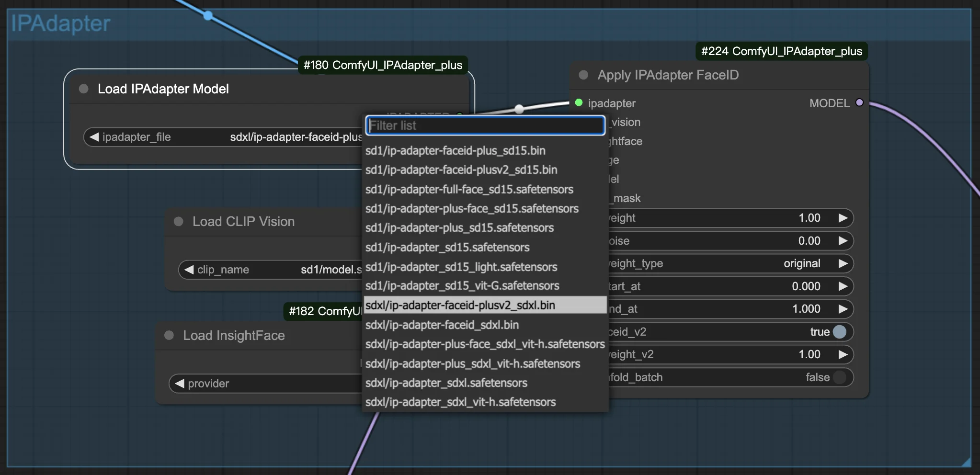
Task: Select sdxl/ip-adapter-plus-face_sdxl_vit-h.safetensors
Action: 485,344
